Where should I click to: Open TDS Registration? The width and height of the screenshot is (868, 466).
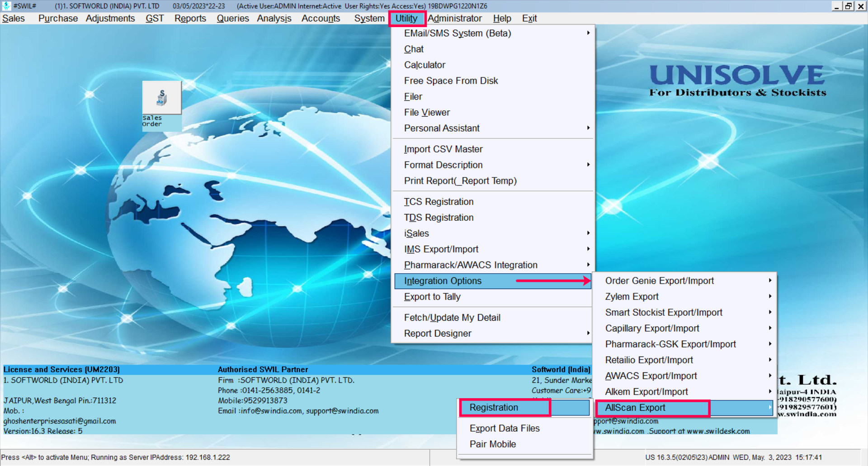493,218
